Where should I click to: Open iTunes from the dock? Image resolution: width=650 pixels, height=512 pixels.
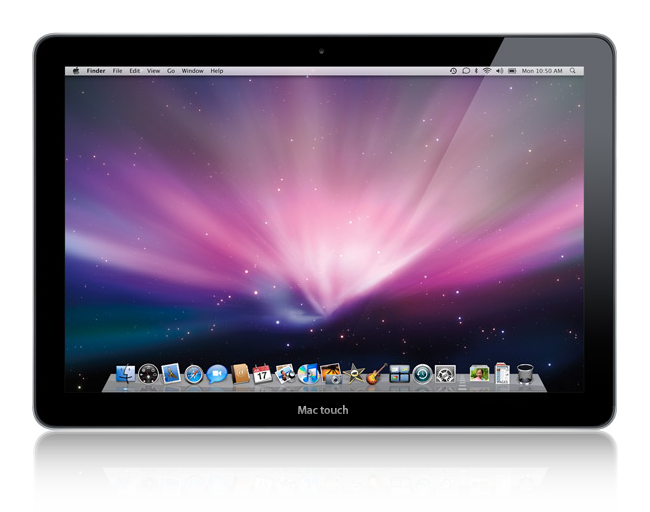308,374
